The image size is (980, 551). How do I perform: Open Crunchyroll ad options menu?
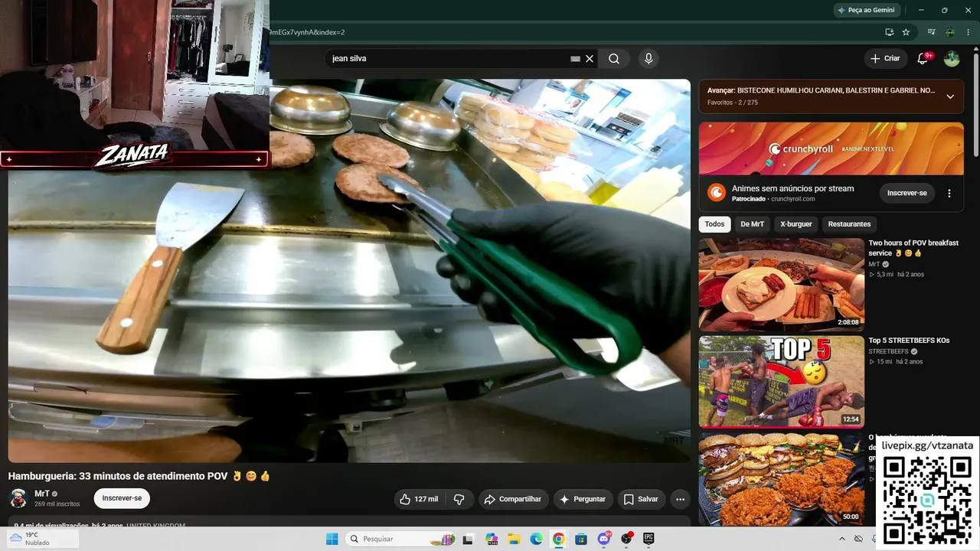(949, 194)
